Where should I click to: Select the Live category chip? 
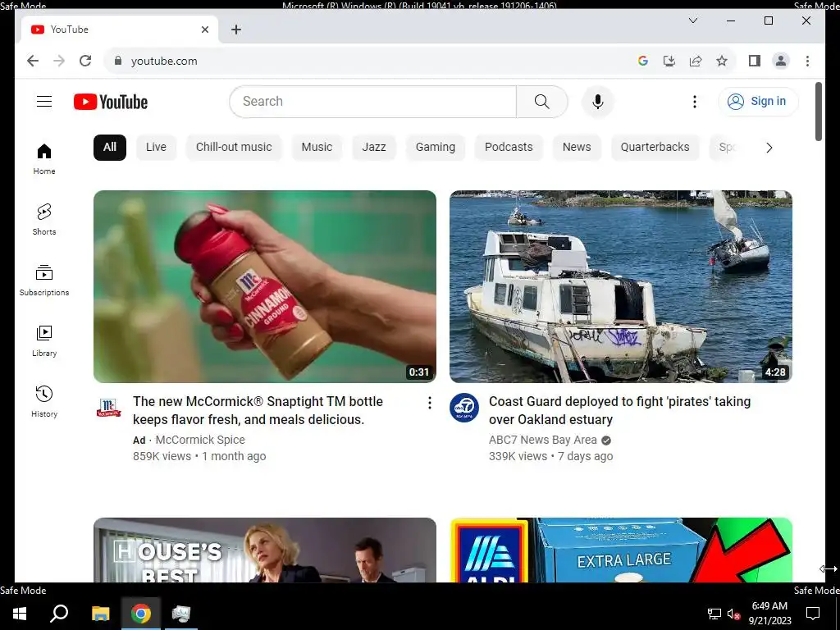tap(156, 148)
